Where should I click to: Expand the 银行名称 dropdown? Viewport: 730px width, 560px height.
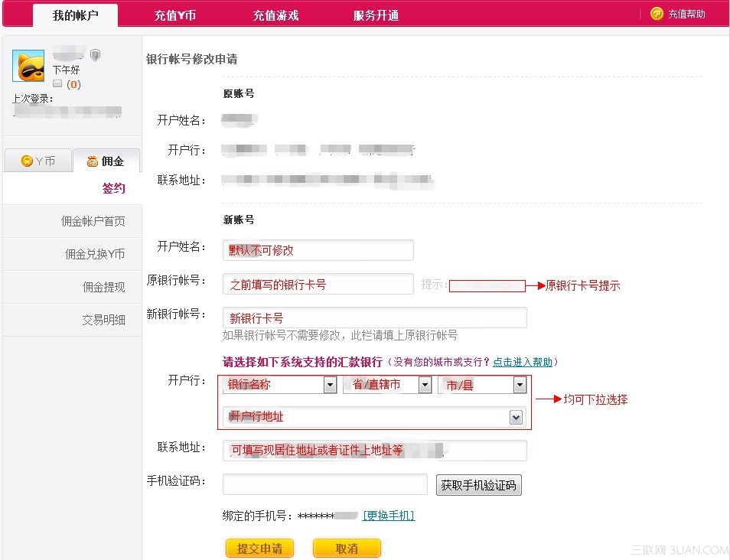pyautogui.click(x=330, y=385)
